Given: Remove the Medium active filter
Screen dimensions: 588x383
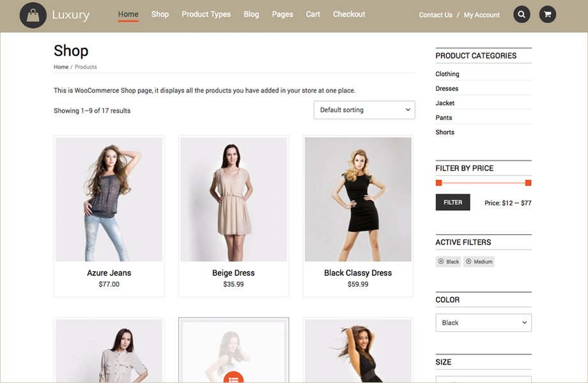Looking at the screenshot, I should tap(479, 262).
